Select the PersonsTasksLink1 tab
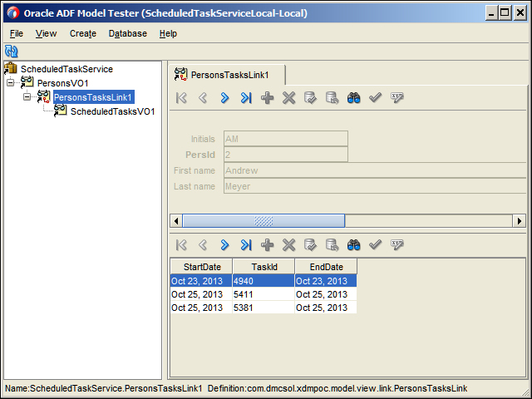Image resolution: width=532 pixels, height=399 pixels. point(227,75)
